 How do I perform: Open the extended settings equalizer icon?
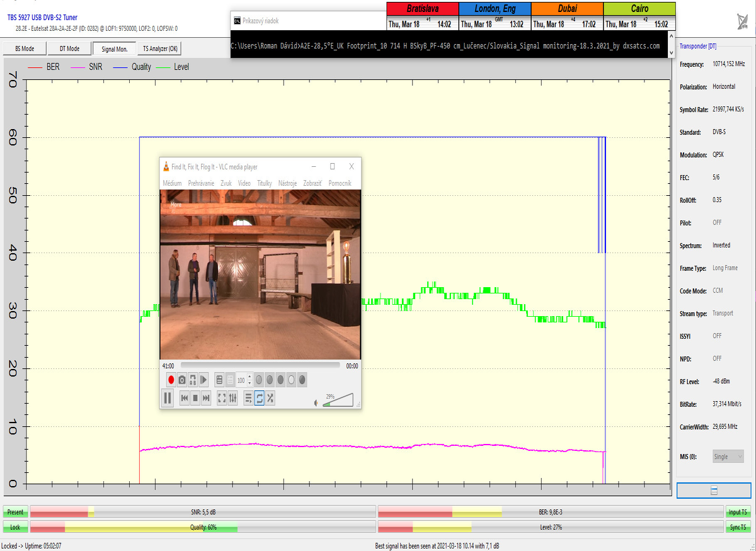(x=232, y=398)
